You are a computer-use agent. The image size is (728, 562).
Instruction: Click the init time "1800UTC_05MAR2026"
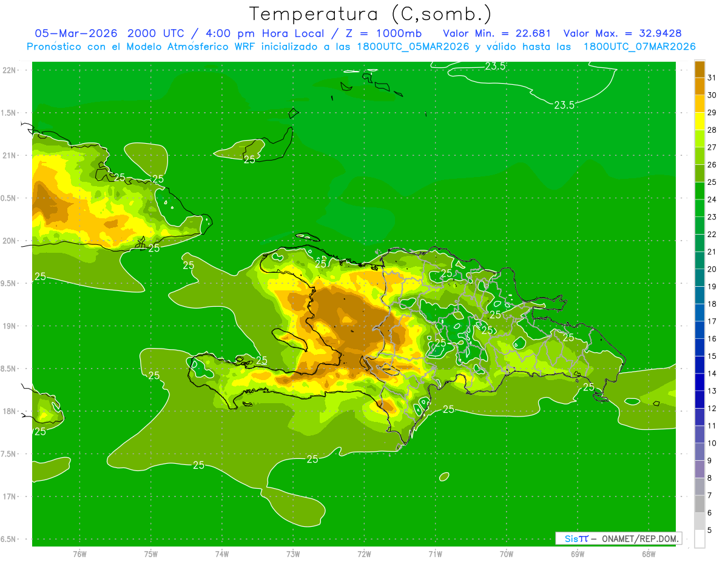(412, 47)
